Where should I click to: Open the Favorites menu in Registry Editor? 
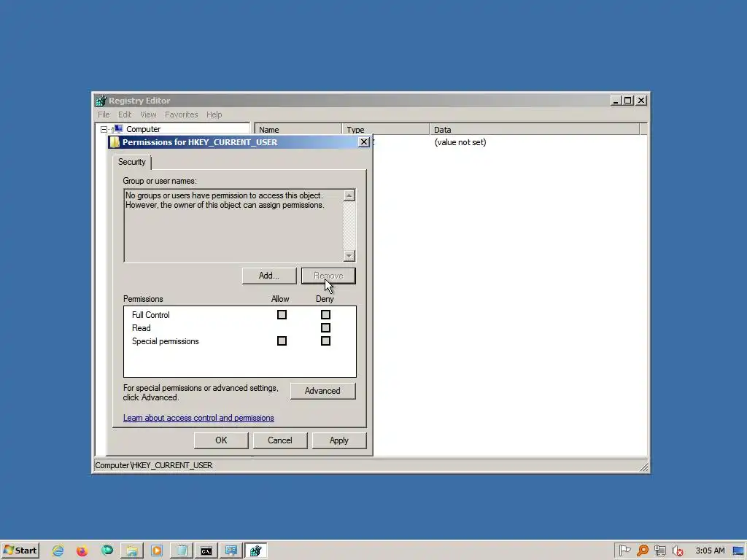click(181, 114)
